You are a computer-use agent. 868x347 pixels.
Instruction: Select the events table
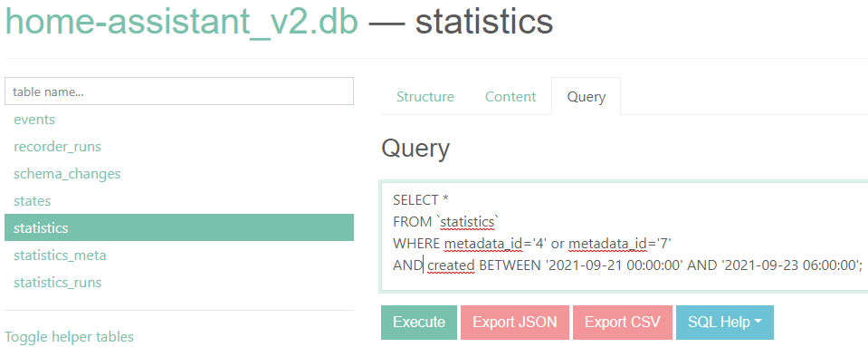pos(34,120)
